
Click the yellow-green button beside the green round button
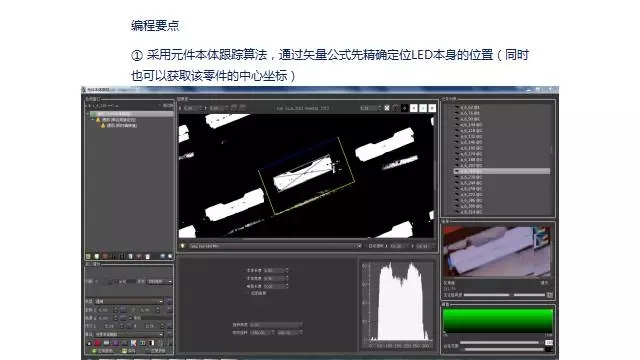[124, 351]
